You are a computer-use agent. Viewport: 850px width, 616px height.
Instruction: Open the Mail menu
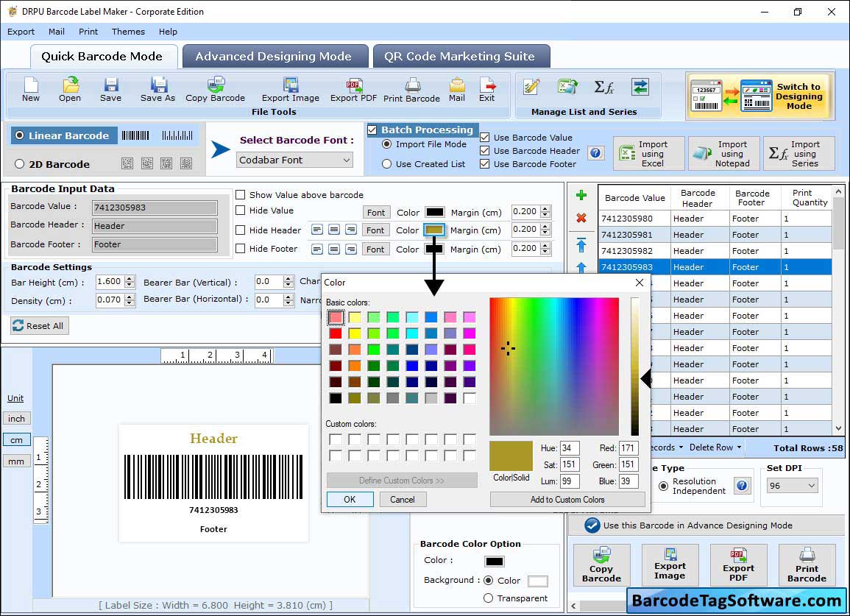pyautogui.click(x=57, y=32)
